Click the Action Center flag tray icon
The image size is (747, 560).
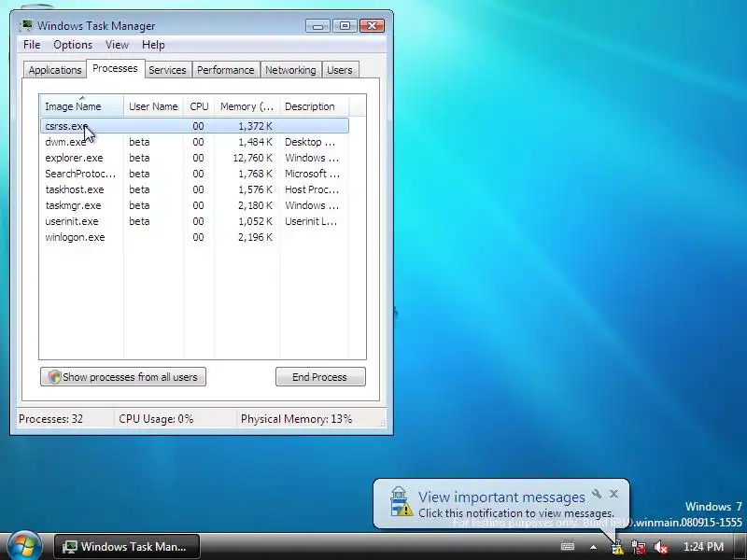(x=617, y=547)
